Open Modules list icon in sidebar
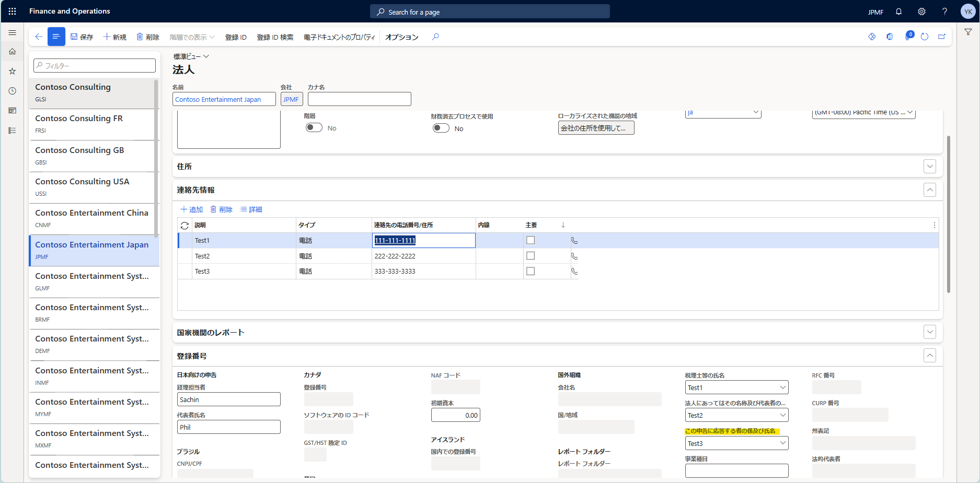This screenshot has height=483, width=980. pyautogui.click(x=12, y=131)
